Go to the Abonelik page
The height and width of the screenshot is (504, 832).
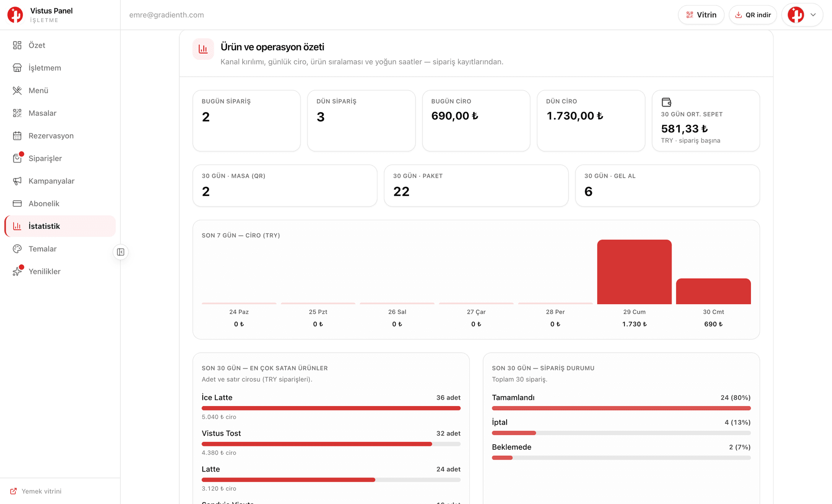pyautogui.click(x=60, y=203)
